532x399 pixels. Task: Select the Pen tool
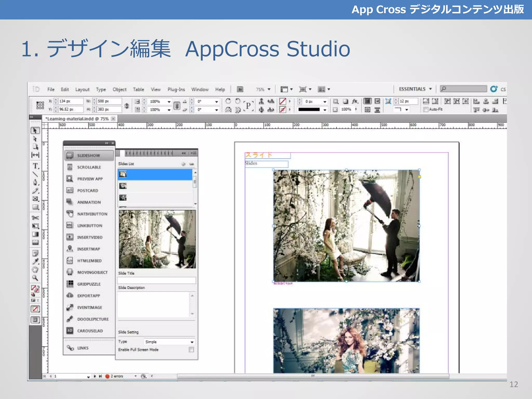coord(35,182)
